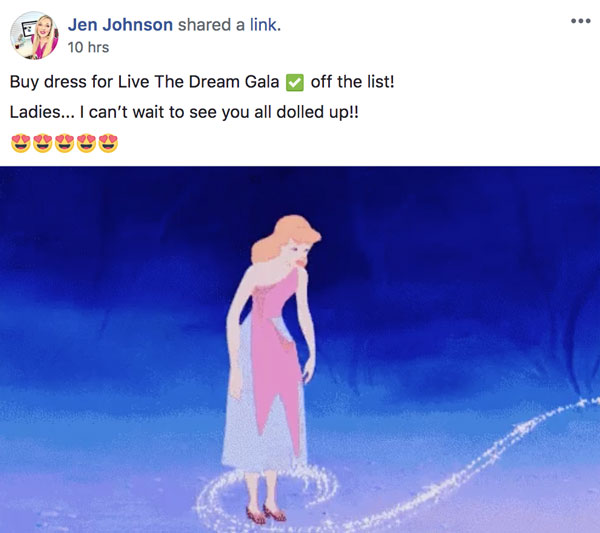Click the "Buy dress for Live The Dream Gala" text
This screenshot has height=533, width=600.
144,82
